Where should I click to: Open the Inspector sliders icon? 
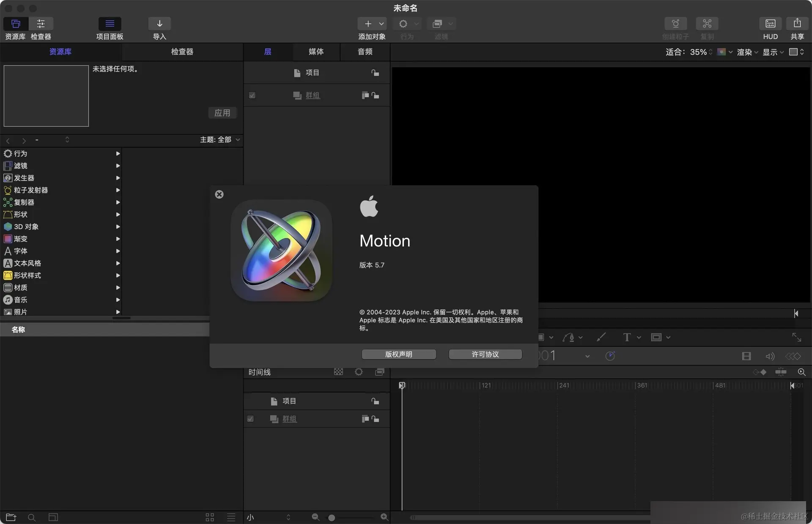(41, 24)
